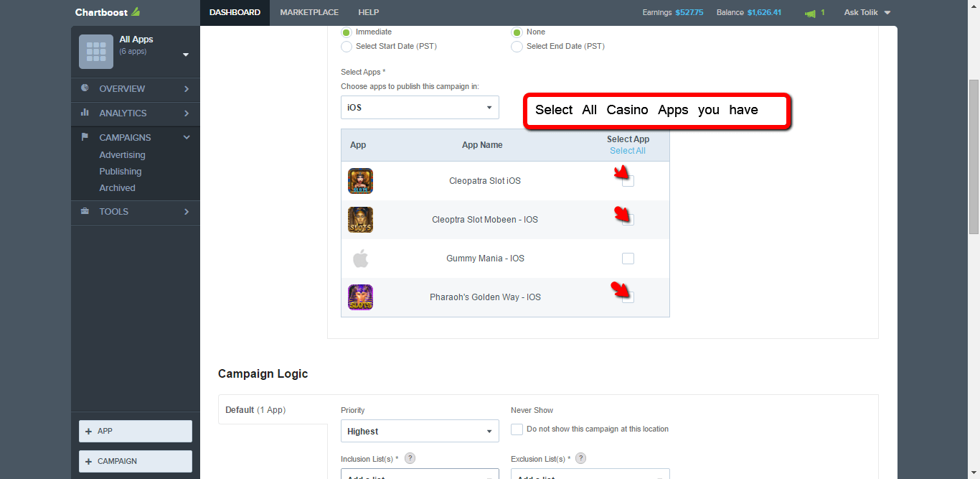Click the App Name column header
Screen dimensions: 980x479
482,145
